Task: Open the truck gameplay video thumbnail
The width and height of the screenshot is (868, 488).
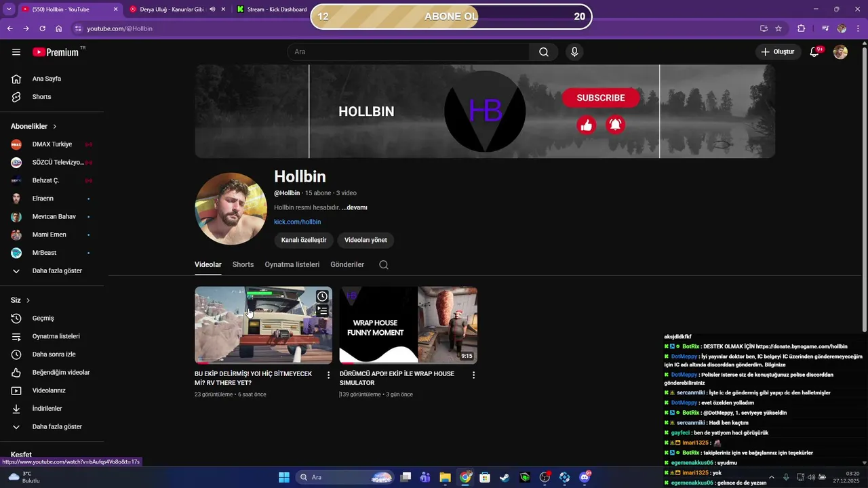Action: [x=263, y=325]
